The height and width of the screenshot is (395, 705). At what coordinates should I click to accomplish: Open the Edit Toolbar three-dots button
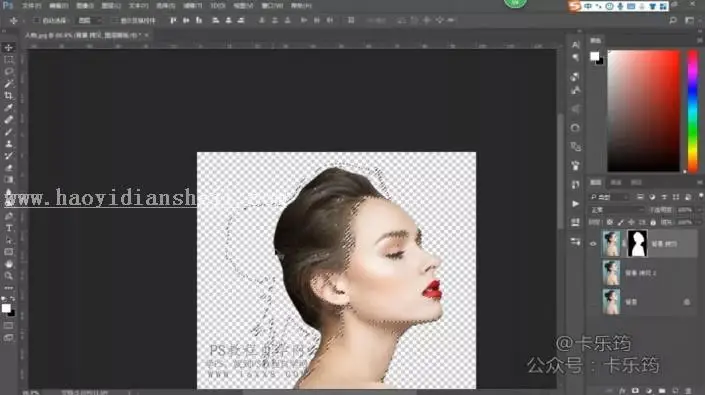pyautogui.click(x=9, y=288)
